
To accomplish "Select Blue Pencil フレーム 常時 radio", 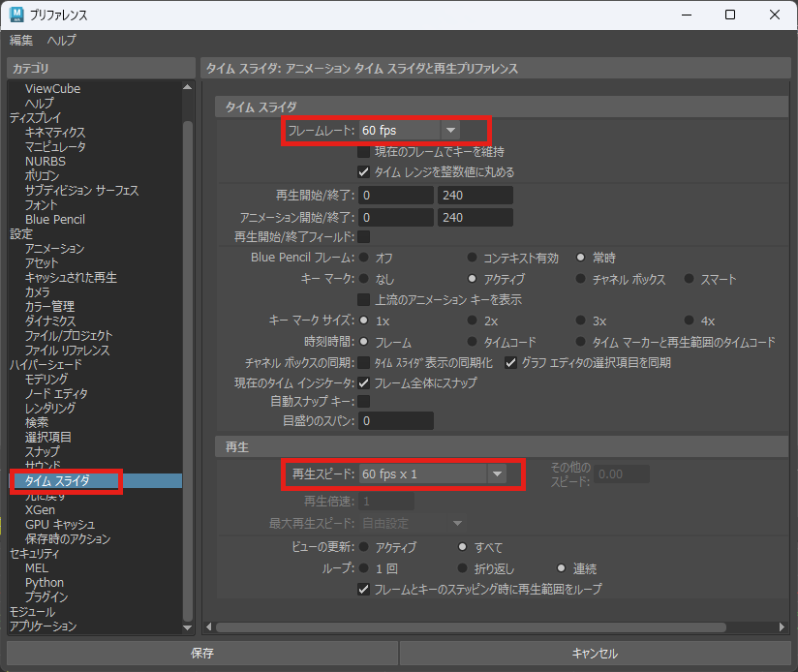I will click(581, 258).
